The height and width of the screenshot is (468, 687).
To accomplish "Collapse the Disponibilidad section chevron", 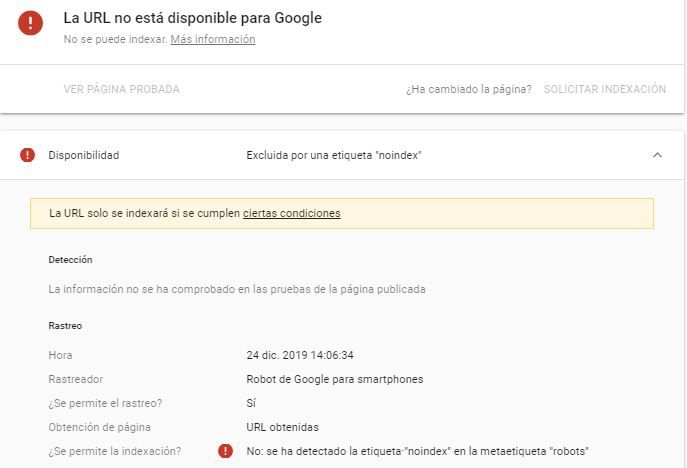I will click(x=657, y=155).
